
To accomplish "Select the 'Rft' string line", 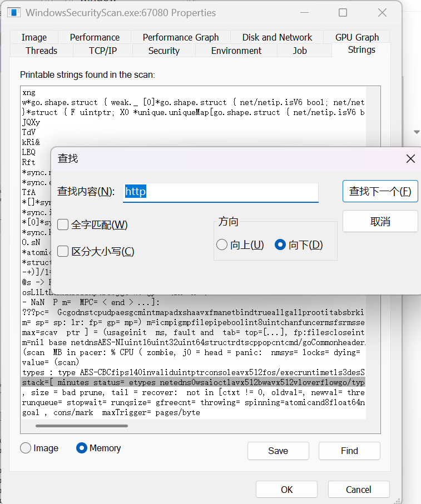I will (x=29, y=162).
